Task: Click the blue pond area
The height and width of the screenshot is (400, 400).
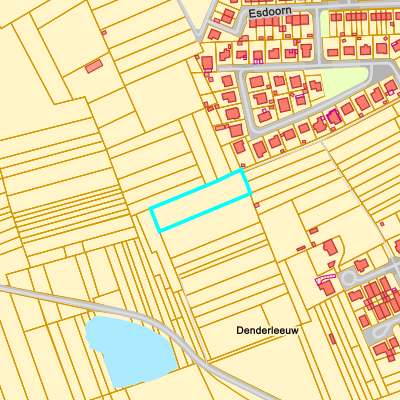Action: coord(130,352)
